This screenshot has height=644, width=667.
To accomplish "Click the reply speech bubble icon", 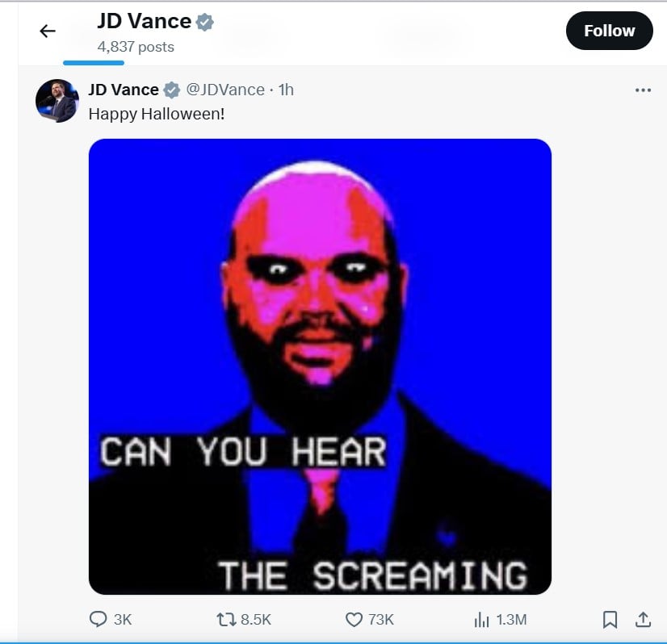I will [98, 619].
